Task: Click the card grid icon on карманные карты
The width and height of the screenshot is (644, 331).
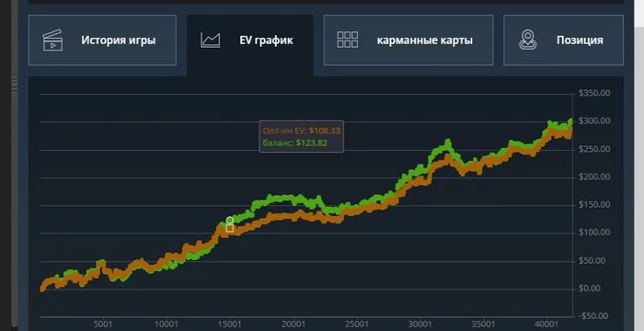Action: point(348,40)
